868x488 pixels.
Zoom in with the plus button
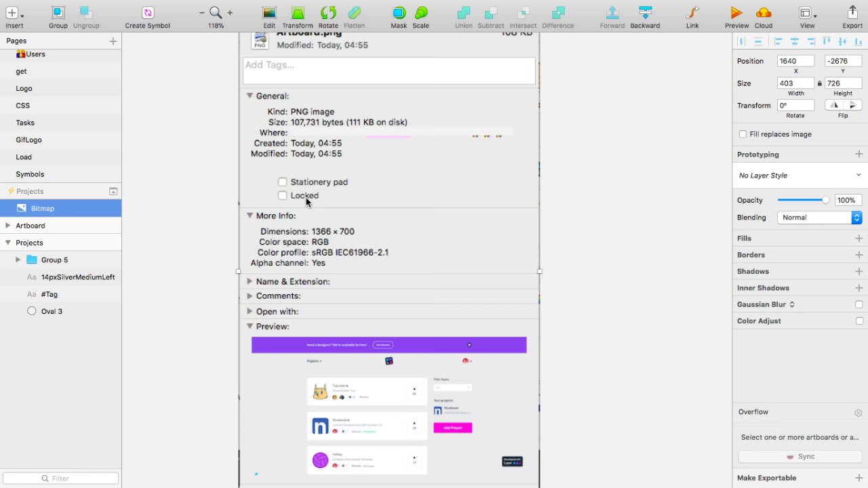click(x=230, y=13)
